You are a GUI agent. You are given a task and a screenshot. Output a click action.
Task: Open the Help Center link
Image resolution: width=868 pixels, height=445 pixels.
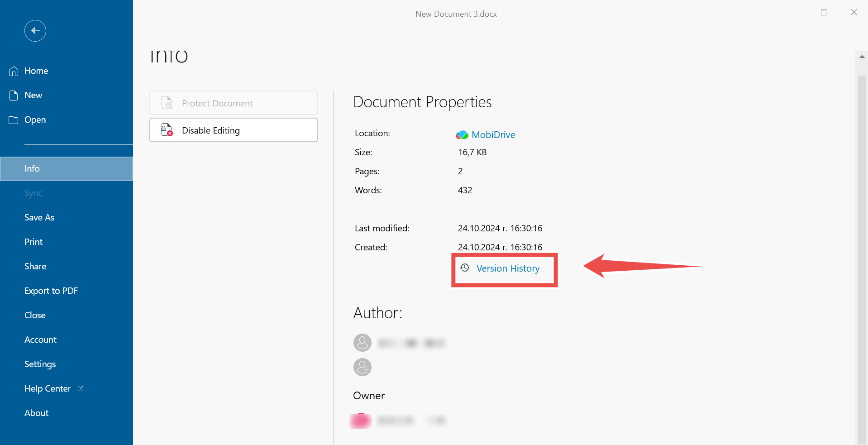click(x=67, y=389)
